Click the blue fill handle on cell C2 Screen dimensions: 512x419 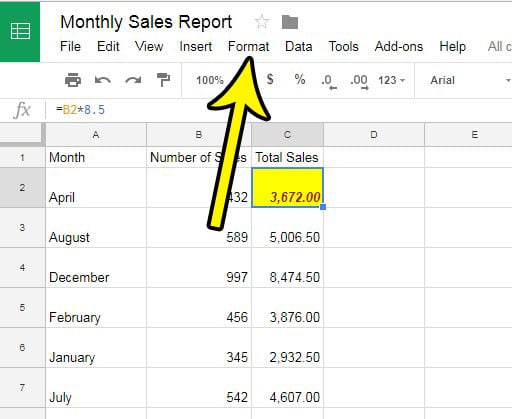tap(323, 207)
